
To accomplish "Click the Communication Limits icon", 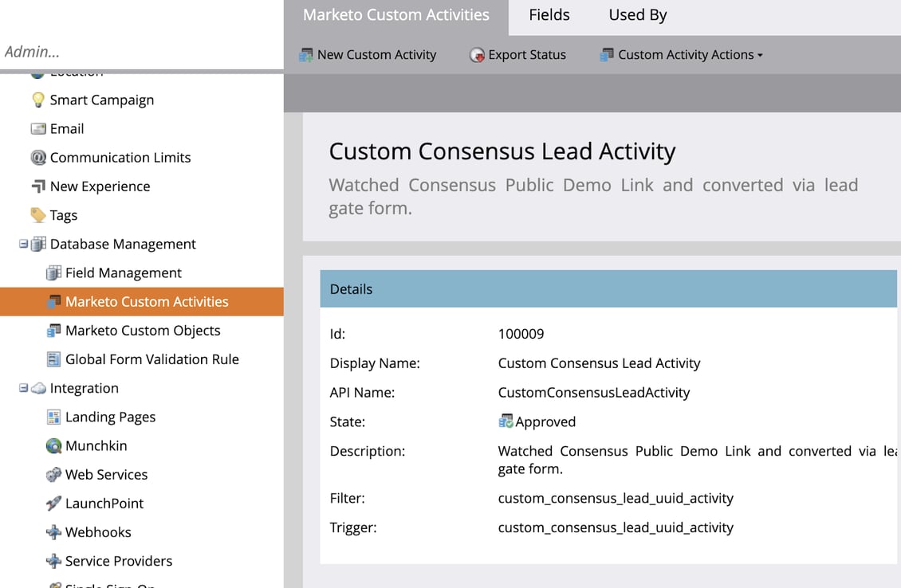I will pos(38,157).
